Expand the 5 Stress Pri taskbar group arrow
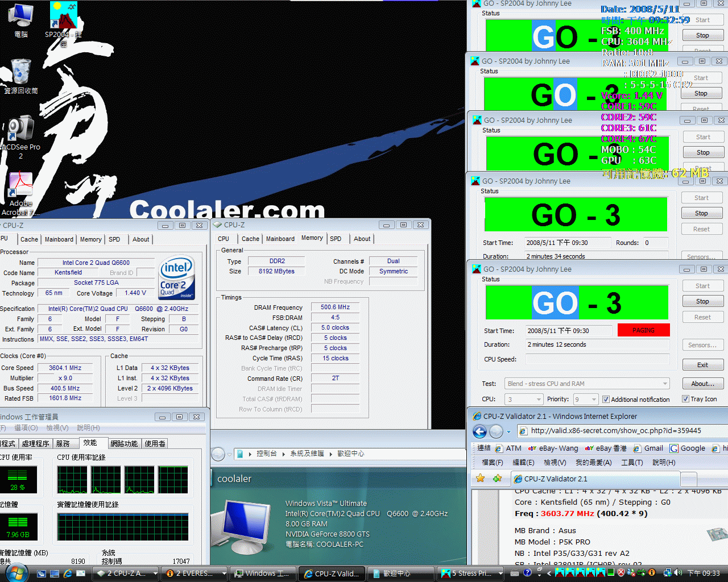The image size is (728, 582). point(500,573)
